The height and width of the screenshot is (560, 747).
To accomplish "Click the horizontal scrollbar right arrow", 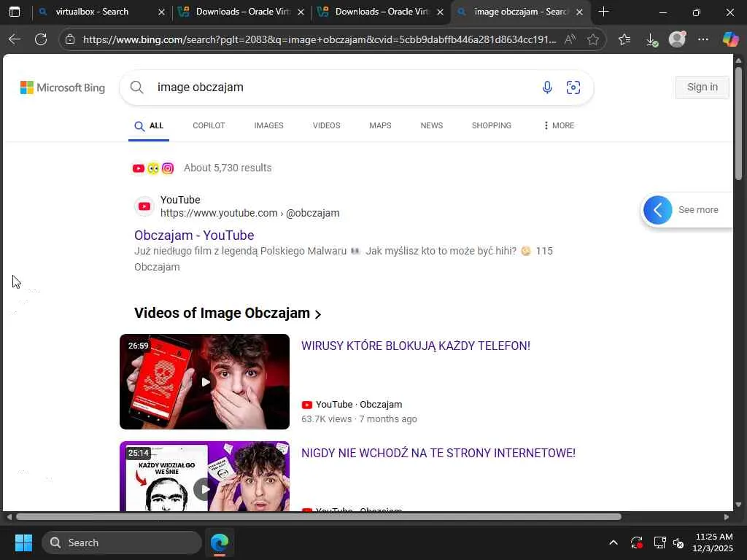I will tap(726, 517).
